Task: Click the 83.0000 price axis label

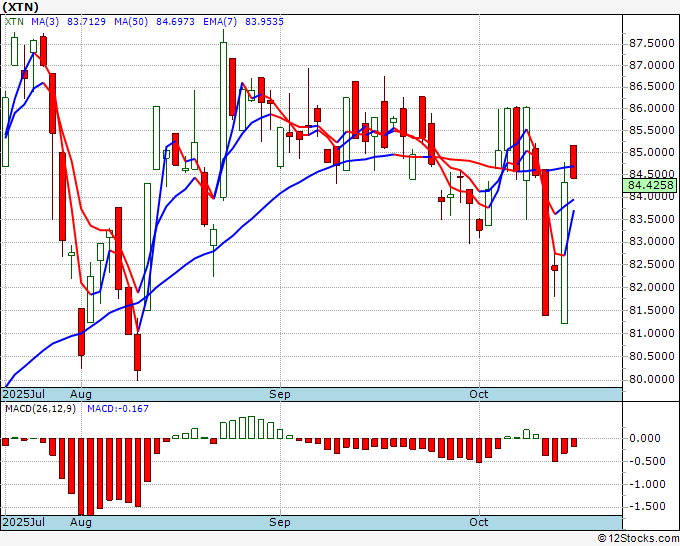Action: (652, 242)
